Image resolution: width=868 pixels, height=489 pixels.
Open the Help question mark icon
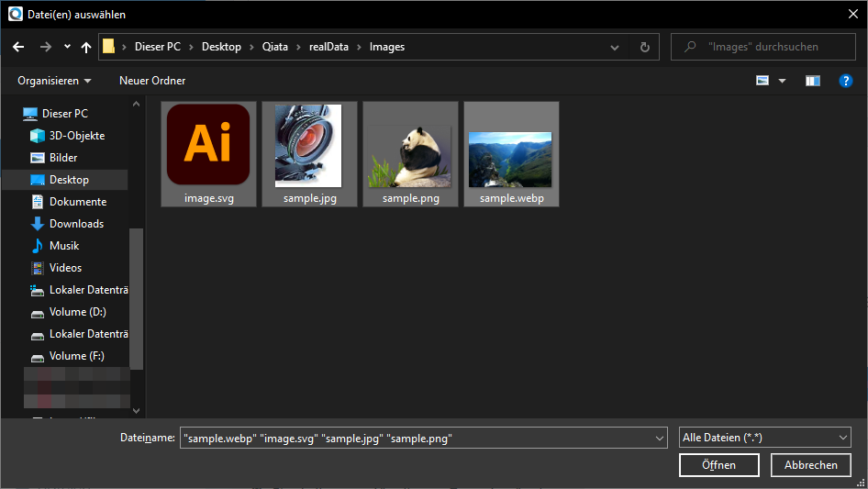846,81
